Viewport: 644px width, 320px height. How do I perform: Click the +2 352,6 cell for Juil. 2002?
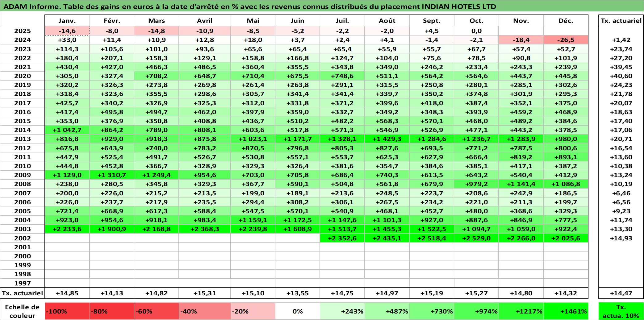click(342, 238)
